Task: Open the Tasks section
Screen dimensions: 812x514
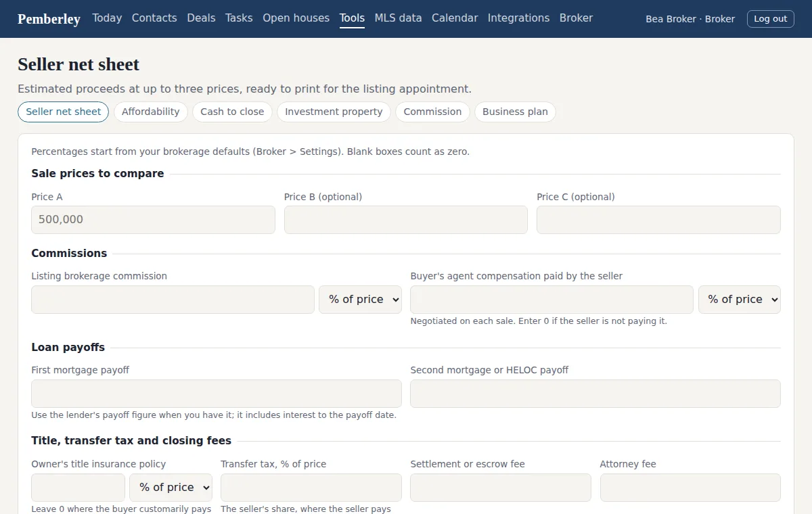Action: coord(239,18)
